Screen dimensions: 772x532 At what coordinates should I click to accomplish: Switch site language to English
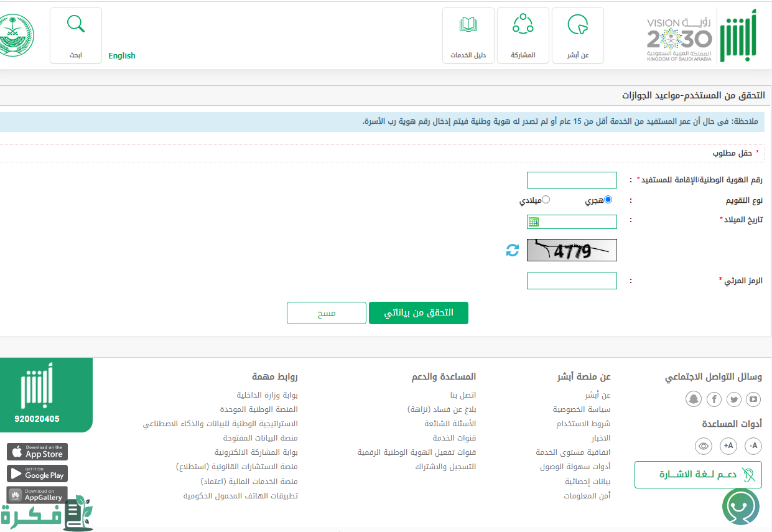point(122,56)
